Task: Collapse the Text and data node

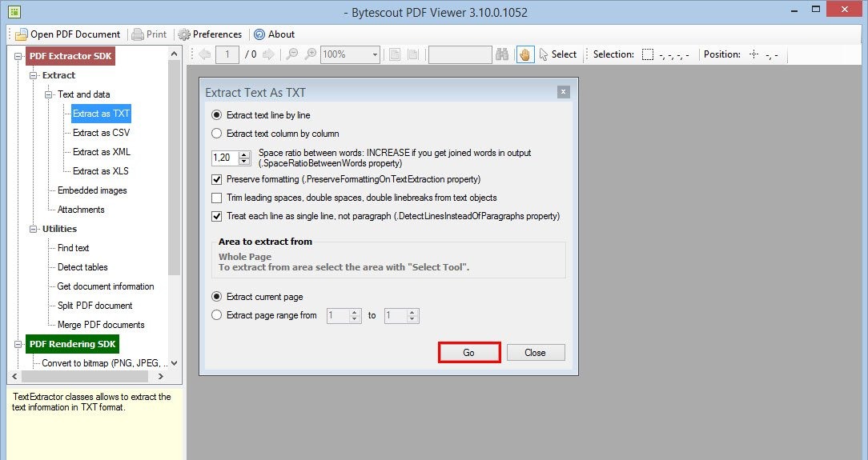Action: 49,94
